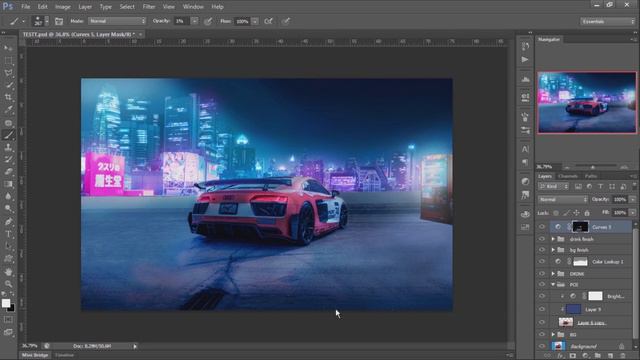
Task: Hide the DRONE group
Action: pos(542,273)
